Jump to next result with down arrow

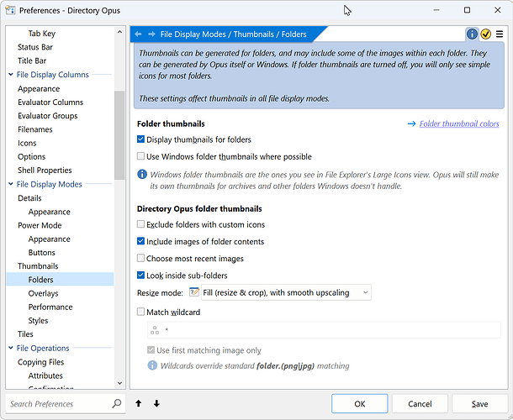click(156, 404)
